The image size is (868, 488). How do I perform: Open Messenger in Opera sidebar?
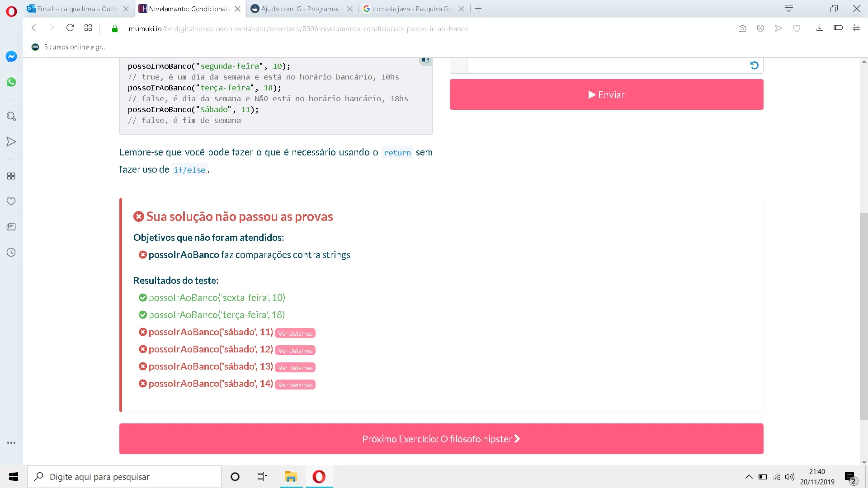(11, 56)
